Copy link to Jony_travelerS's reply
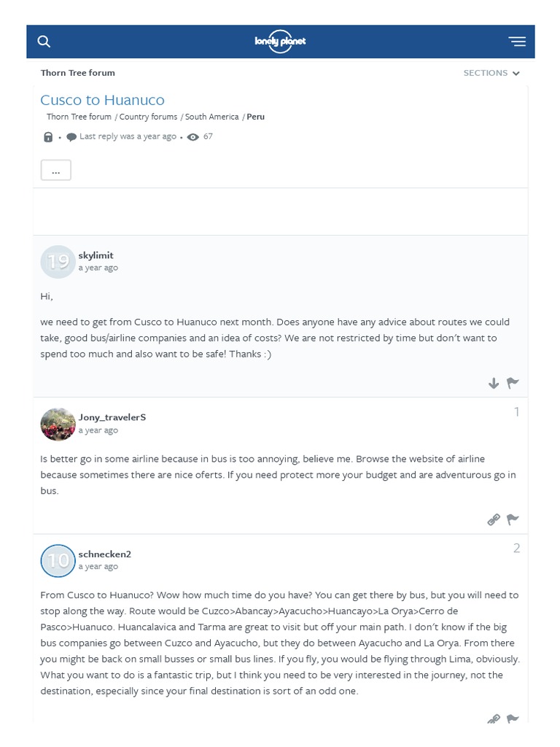 tap(494, 519)
